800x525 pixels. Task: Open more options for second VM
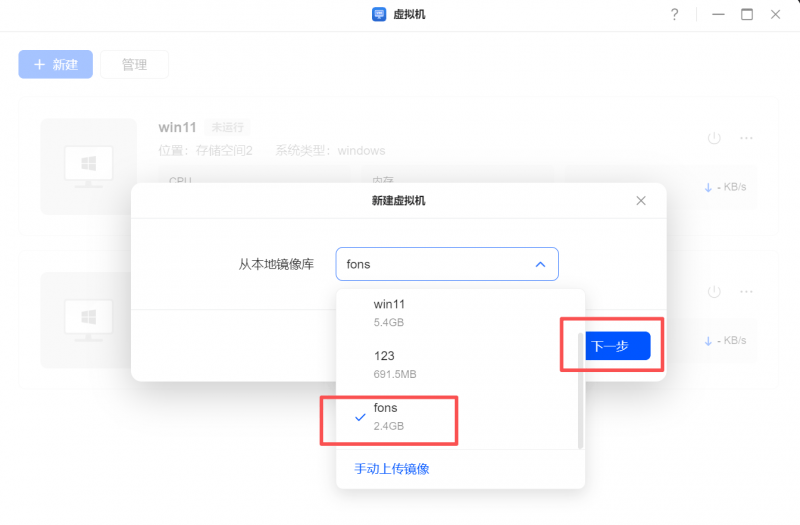(746, 292)
